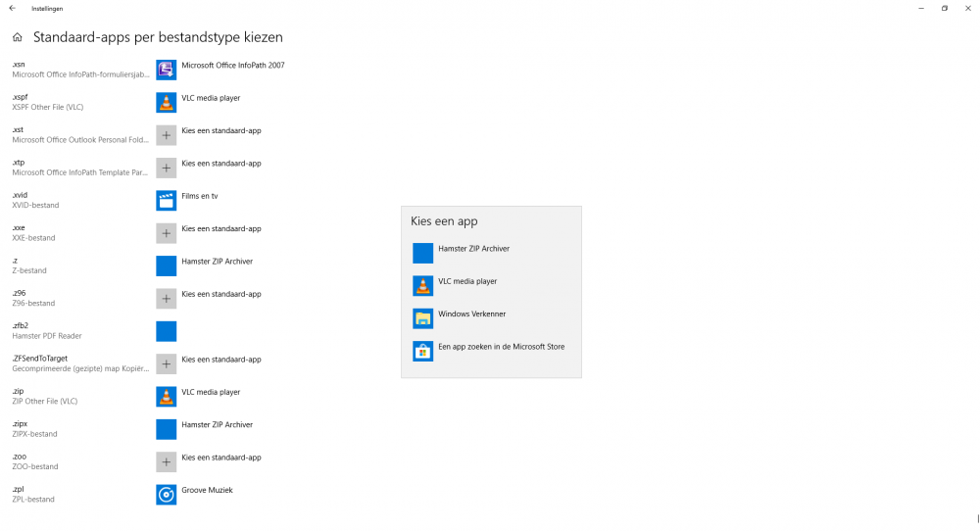Click Windows Verkenner folder icon in popup

tap(423, 318)
